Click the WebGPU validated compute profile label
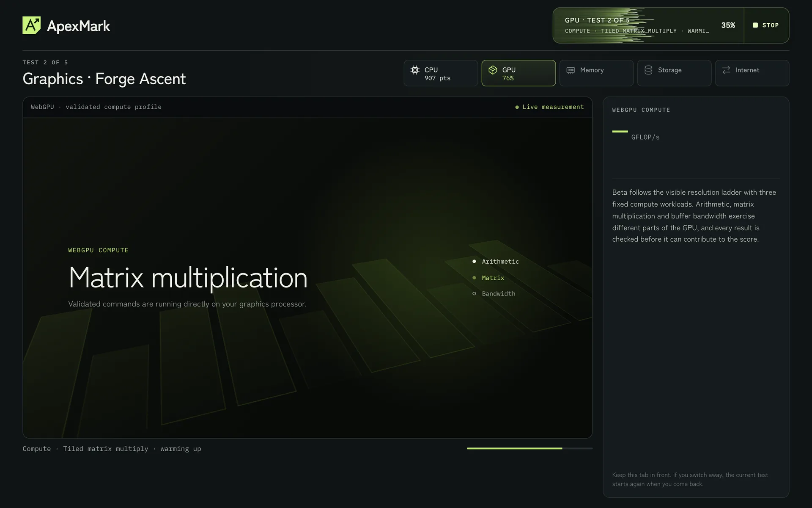Screen dimensions: 812x508 pyautogui.click(x=96, y=107)
